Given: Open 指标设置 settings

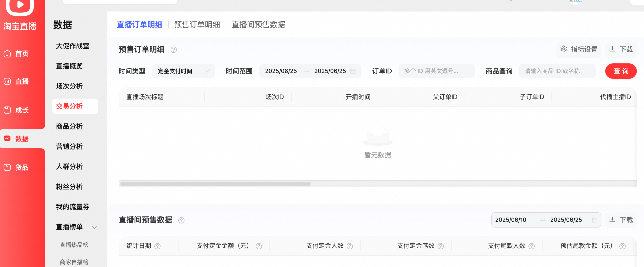Looking at the screenshot, I should pyautogui.click(x=579, y=49).
